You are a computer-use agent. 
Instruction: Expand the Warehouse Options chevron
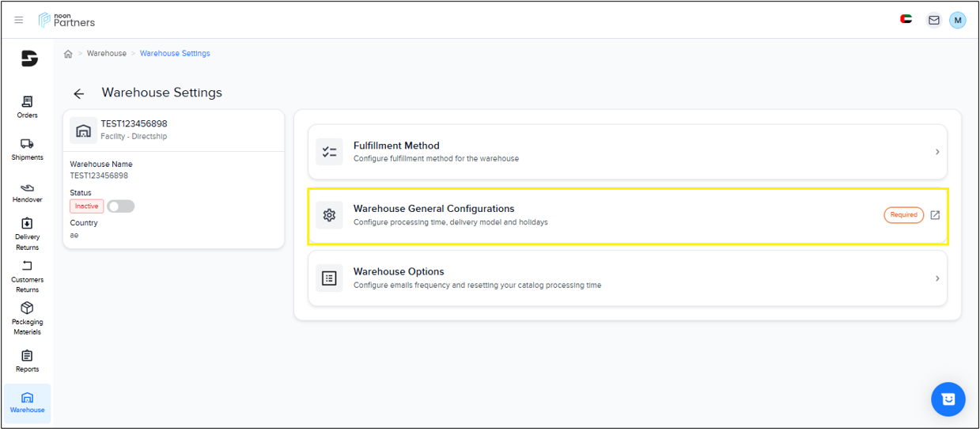(937, 278)
